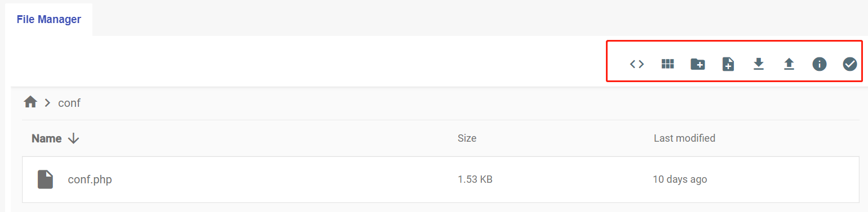Screen dimensions: 868x212
Task: Go to home directory via house icon
Action: [x=30, y=102]
